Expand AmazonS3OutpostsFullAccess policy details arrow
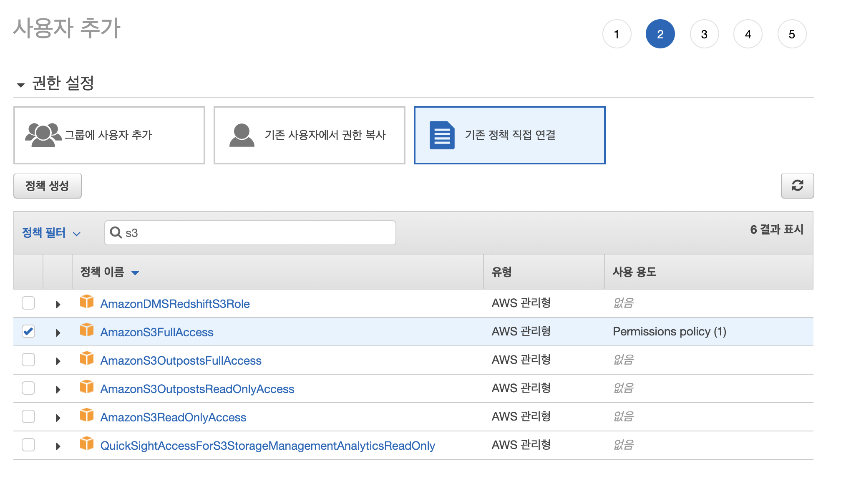 pyautogui.click(x=58, y=361)
